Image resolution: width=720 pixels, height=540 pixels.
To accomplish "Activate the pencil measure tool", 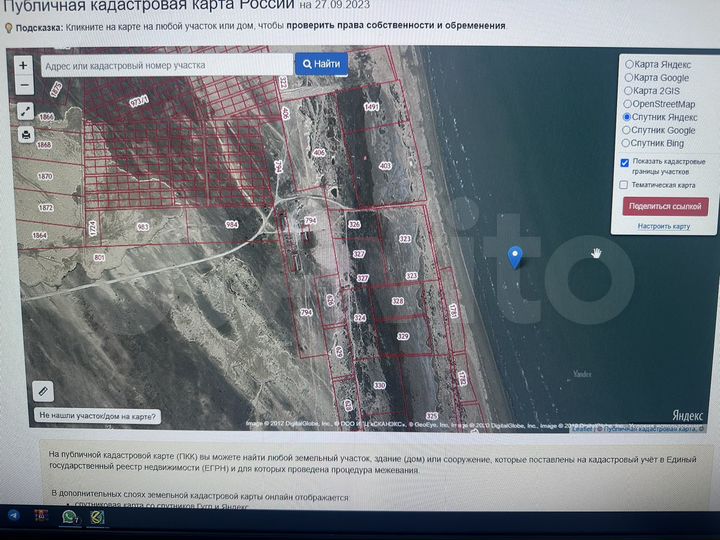I will coord(43,391).
